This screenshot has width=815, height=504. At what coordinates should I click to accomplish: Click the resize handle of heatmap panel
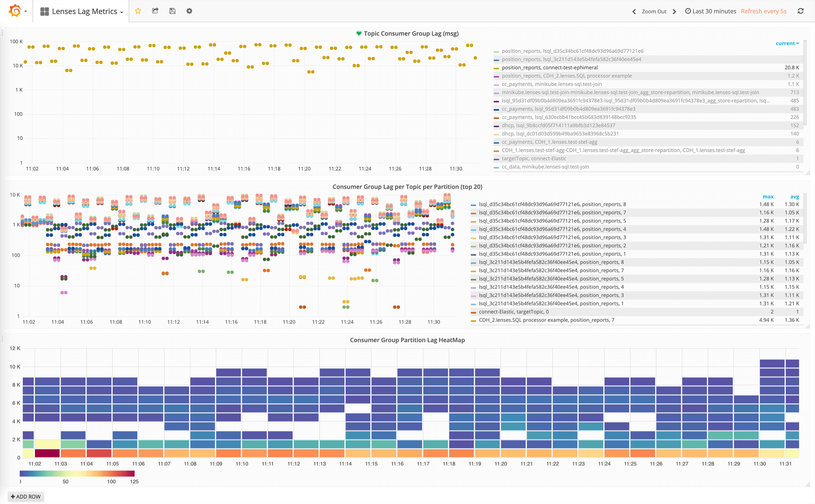click(808, 484)
